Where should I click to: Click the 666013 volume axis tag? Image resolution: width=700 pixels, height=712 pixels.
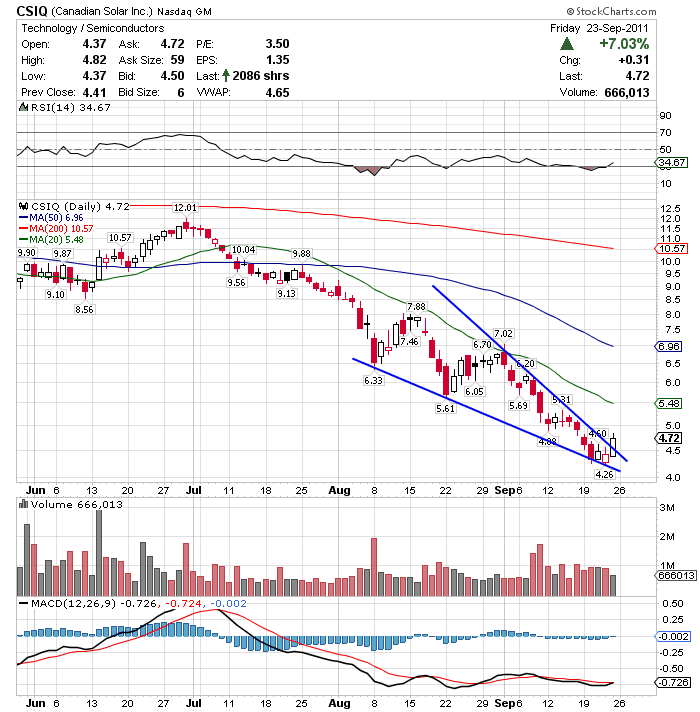tap(676, 575)
